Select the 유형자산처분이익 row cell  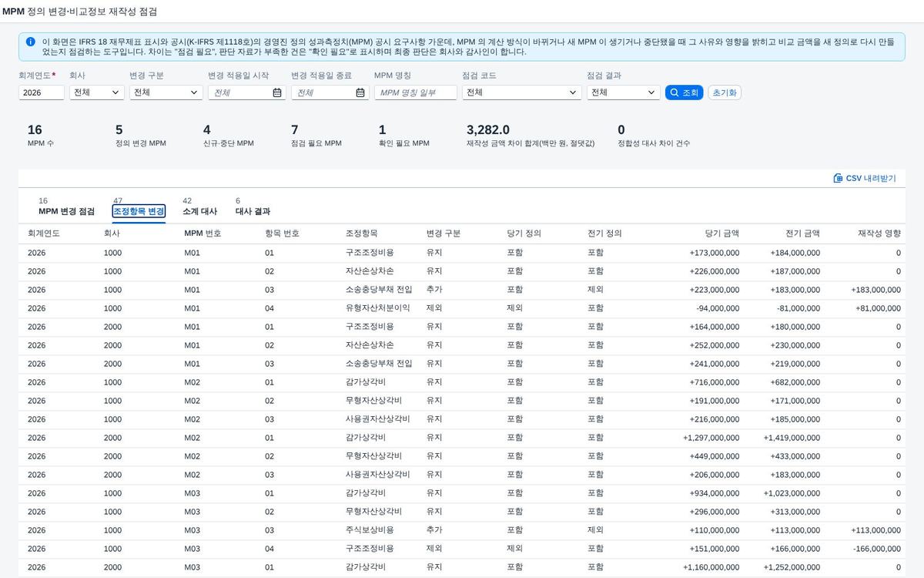[x=378, y=308]
